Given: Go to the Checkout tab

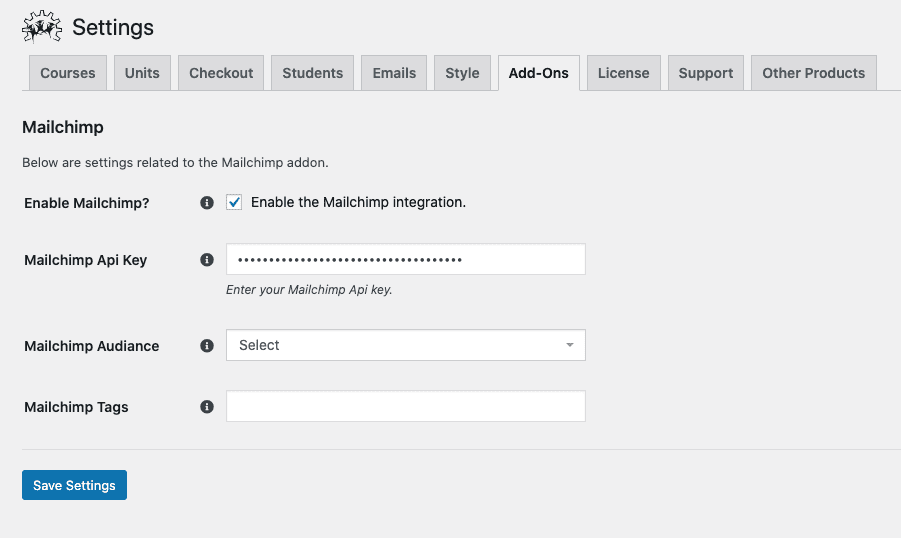Looking at the screenshot, I should 221,73.
